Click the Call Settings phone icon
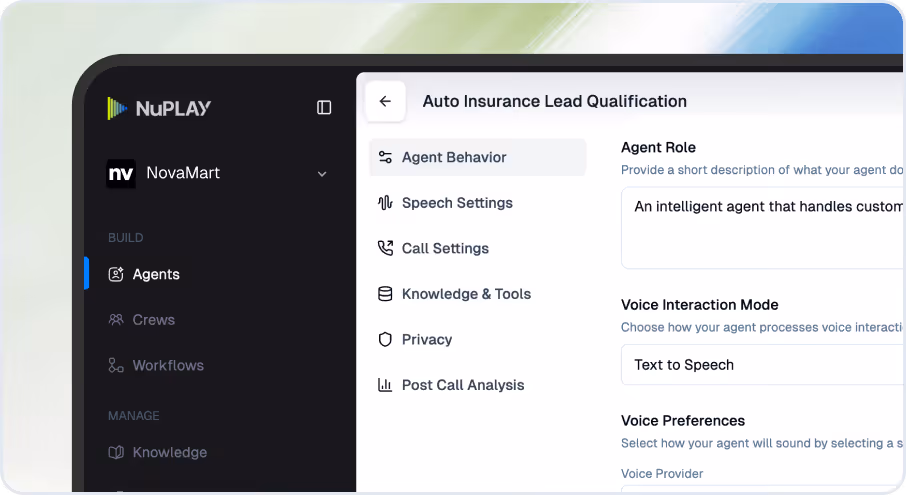 385,248
